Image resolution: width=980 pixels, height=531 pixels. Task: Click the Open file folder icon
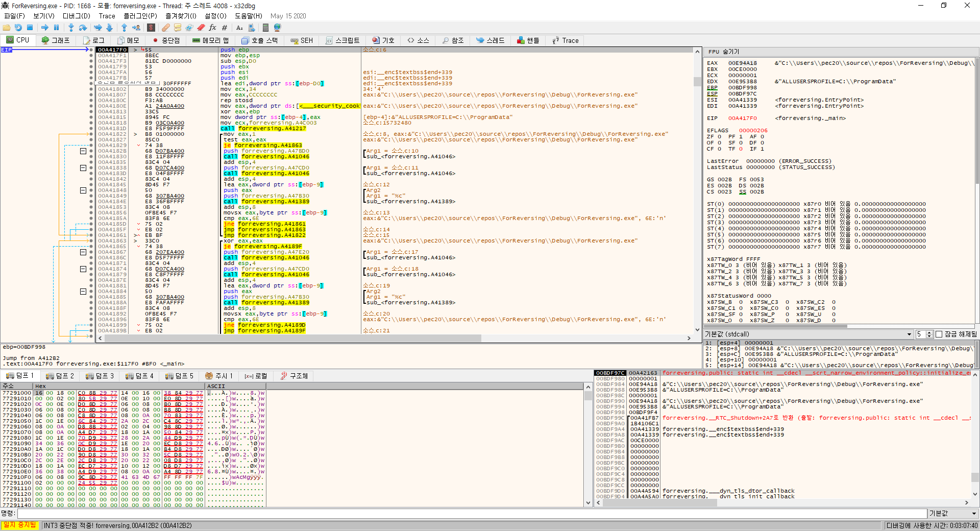point(7,28)
